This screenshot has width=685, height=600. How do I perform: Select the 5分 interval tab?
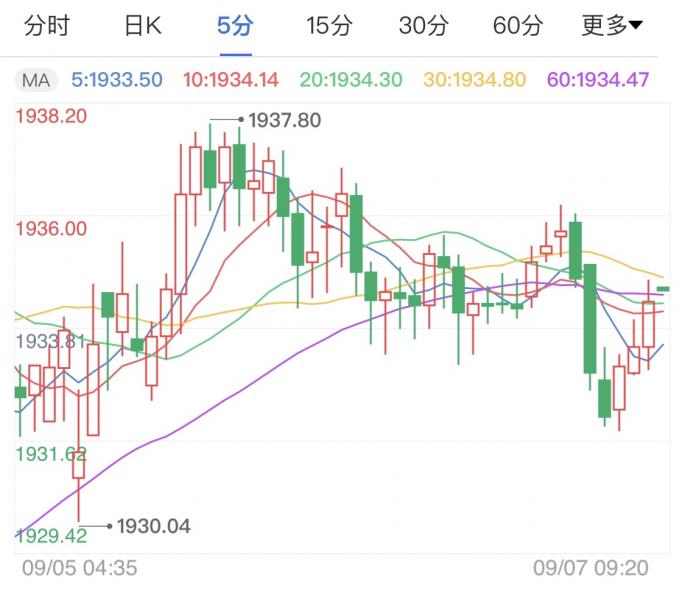coord(236,26)
